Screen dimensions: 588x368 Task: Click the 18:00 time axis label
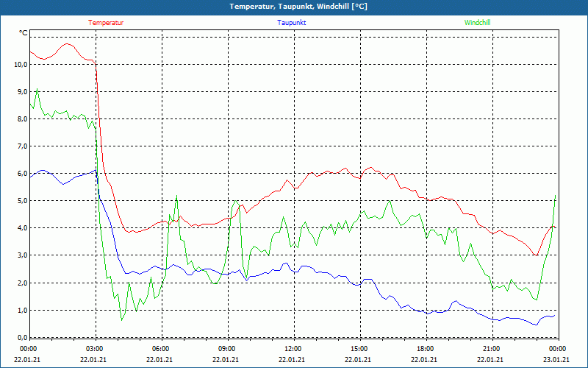[426, 349]
